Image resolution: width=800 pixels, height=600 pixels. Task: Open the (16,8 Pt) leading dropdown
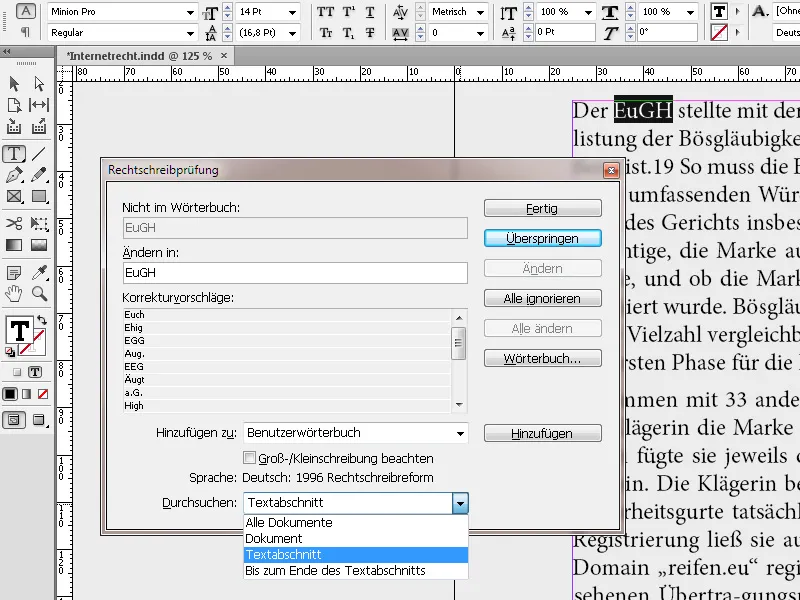[x=292, y=33]
